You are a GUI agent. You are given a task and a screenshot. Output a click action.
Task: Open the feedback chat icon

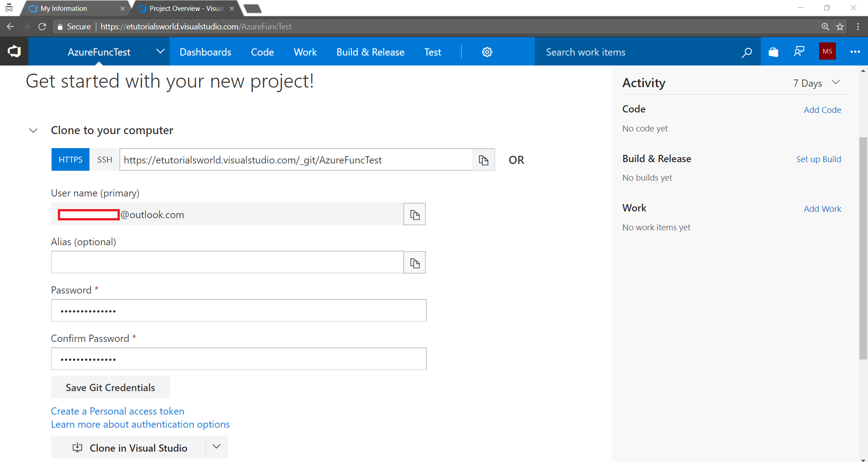799,52
